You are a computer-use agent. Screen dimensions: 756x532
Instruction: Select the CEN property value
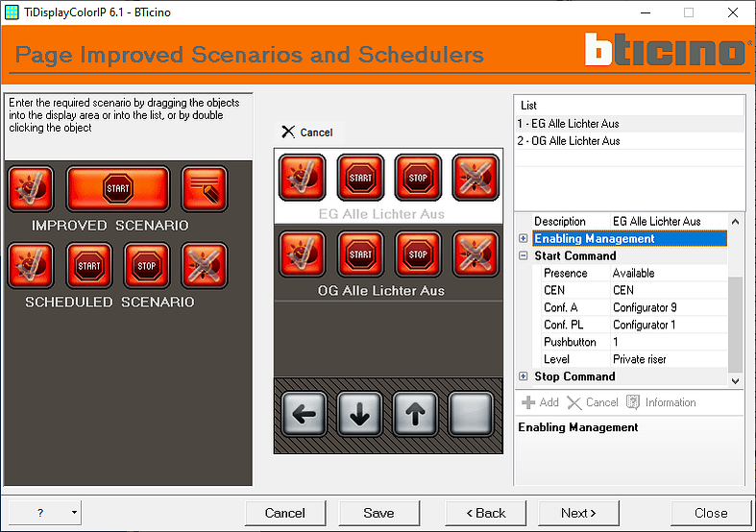(669, 291)
